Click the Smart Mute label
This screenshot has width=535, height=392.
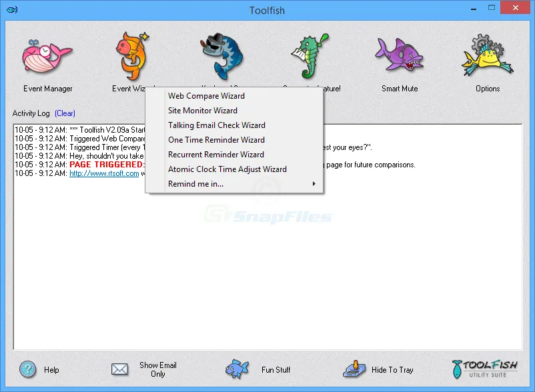tap(400, 89)
